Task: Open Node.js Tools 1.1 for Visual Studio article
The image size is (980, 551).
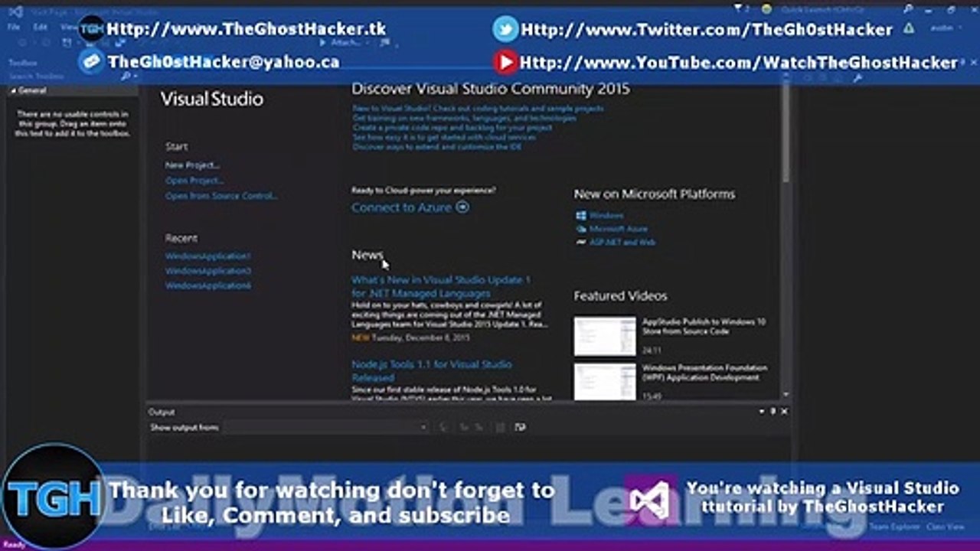Action: coord(432,370)
